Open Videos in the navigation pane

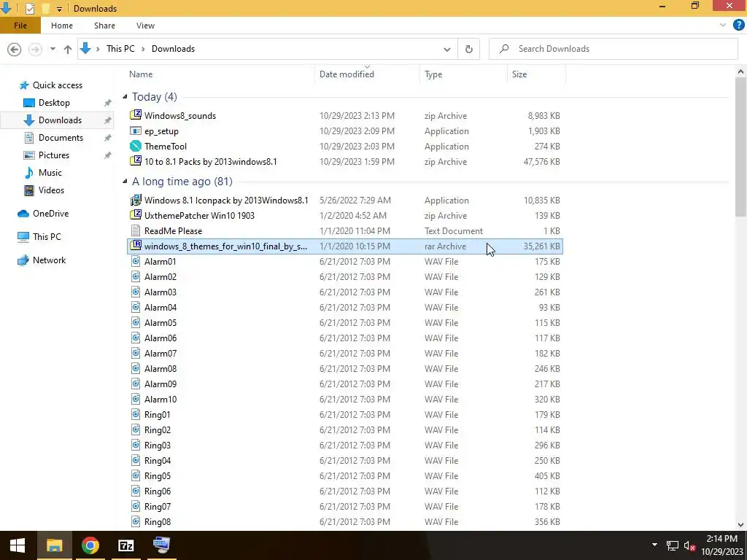51,190
